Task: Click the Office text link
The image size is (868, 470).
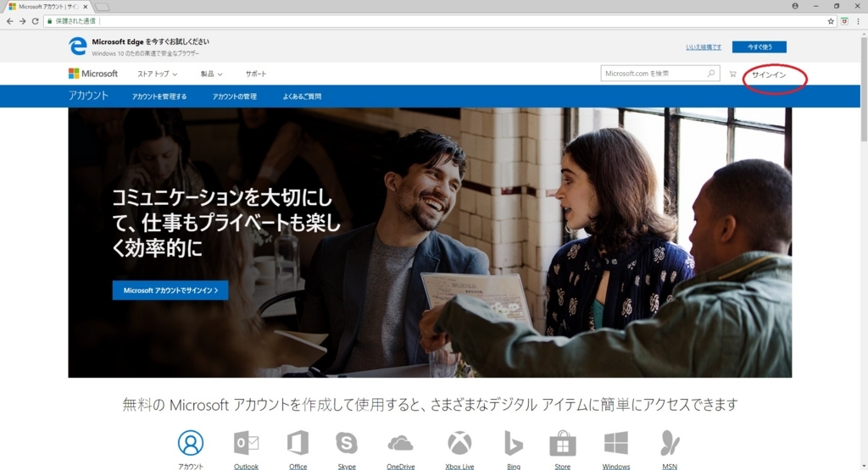Action: tap(298, 467)
